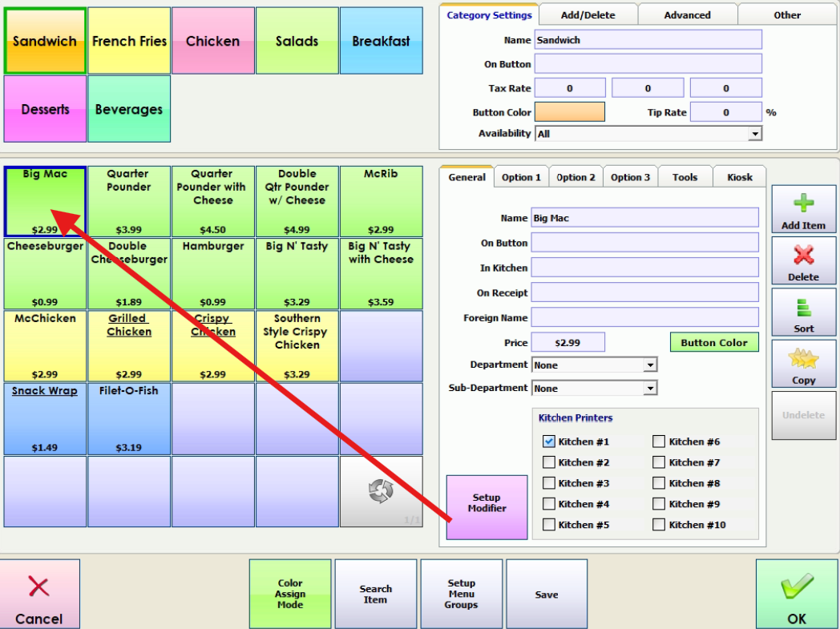This screenshot has width=840, height=629.
Task: Open Setup Menu Groups
Action: point(461,594)
